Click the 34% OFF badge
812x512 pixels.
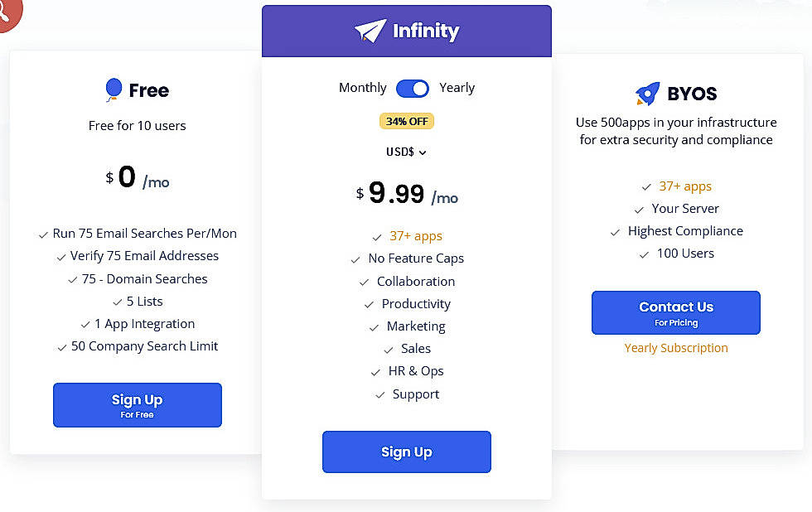(x=406, y=120)
